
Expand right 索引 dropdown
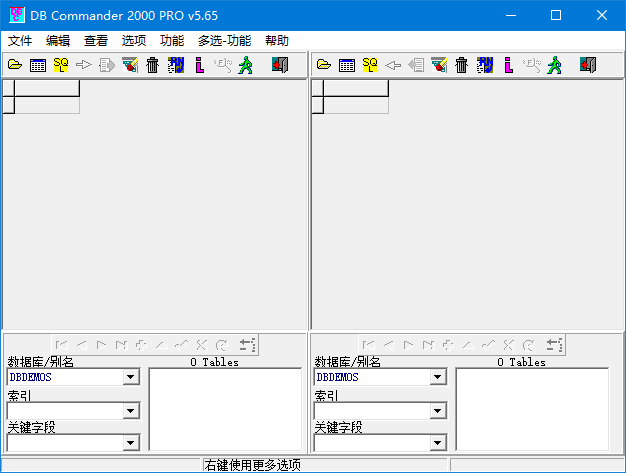(438, 411)
